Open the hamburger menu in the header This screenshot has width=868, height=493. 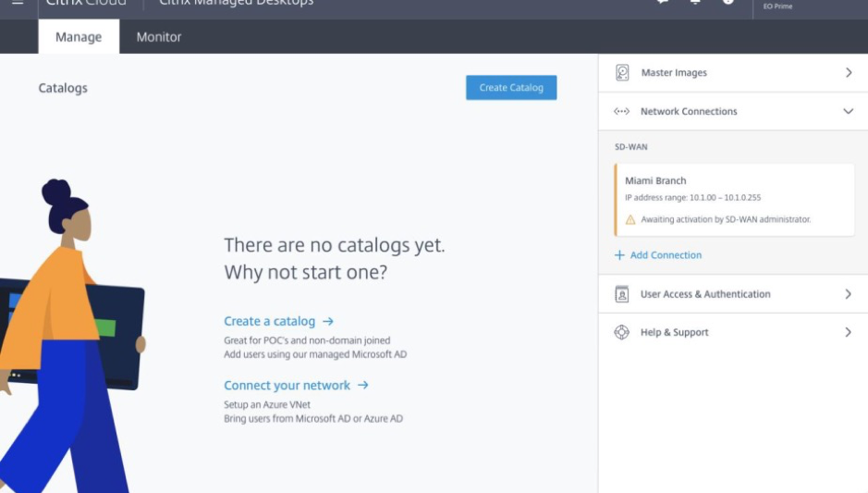(18, 2)
